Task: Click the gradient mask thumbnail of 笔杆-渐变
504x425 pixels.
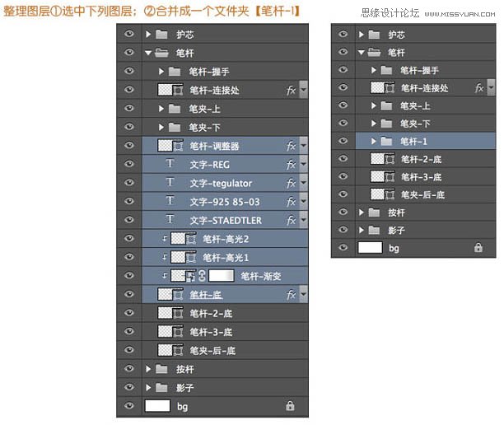Action: (222, 276)
